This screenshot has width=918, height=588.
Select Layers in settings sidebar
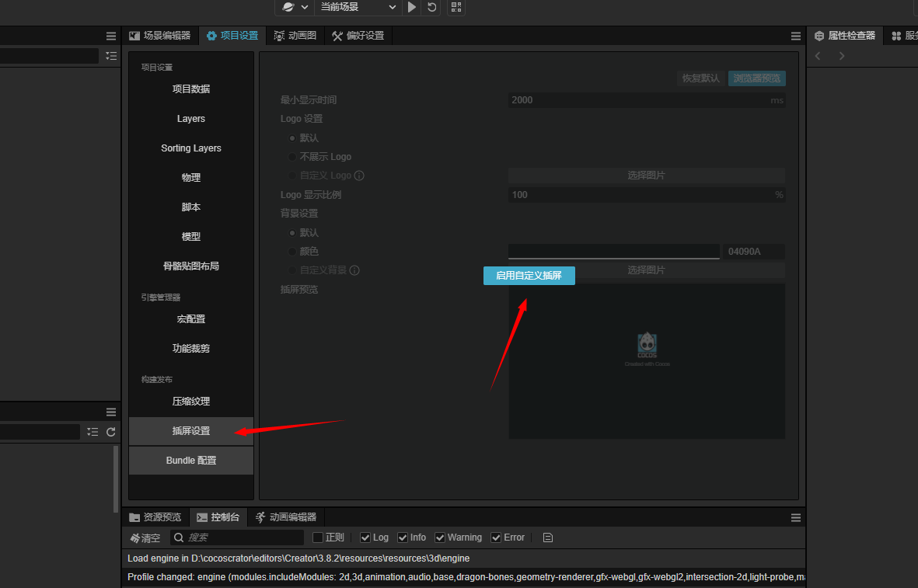tap(191, 119)
